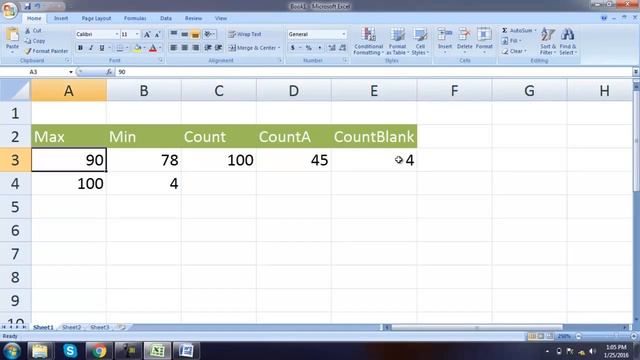Open the Clear options
Viewport: 640px width, 360px height.
(x=514, y=51)
